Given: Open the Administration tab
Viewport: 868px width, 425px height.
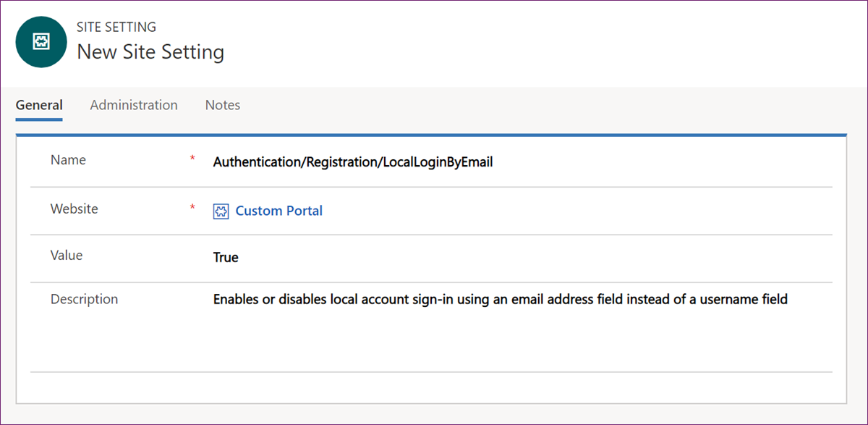Looking at the screenshot, I should (134, 105).
